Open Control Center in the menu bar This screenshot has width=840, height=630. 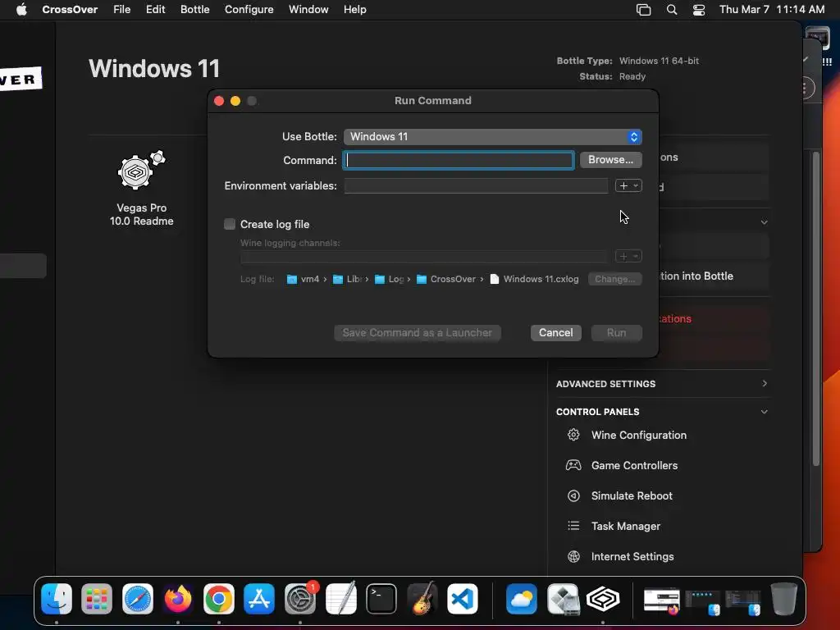[x=699, y=10]
